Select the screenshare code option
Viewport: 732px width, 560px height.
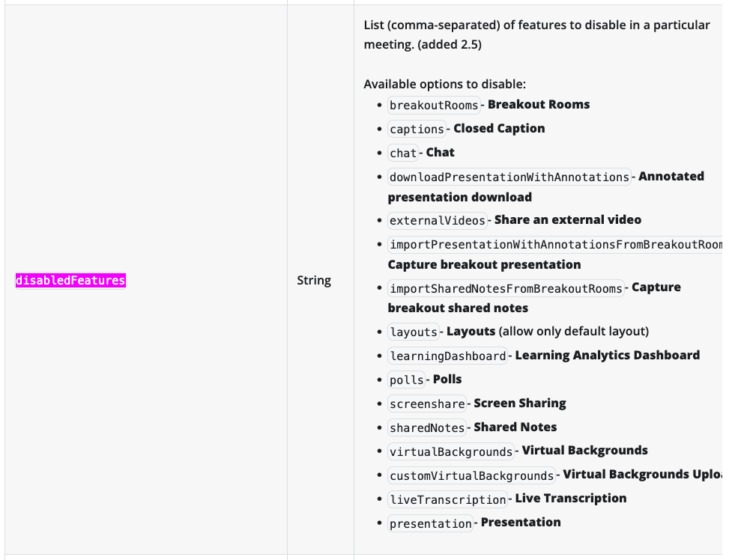click(x=427, y=404)
